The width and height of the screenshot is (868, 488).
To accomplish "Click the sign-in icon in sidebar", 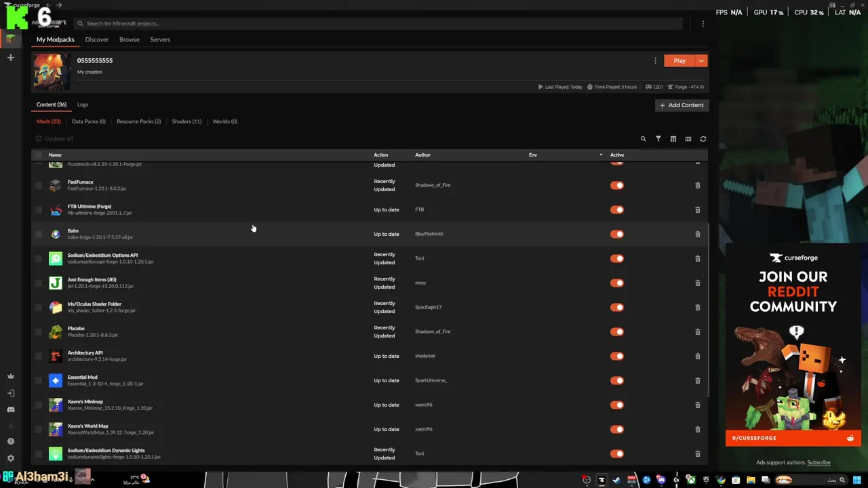I will point(10,393).
